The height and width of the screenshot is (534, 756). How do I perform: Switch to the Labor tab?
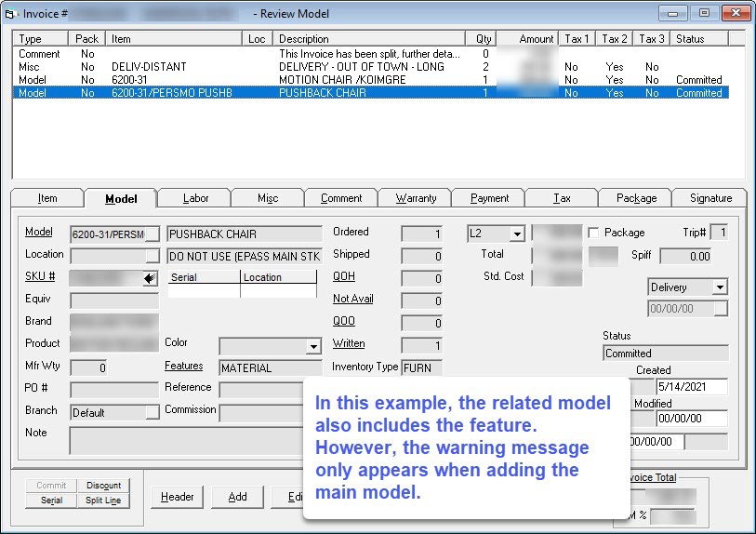pyautogui.click(x=195, y=198)
